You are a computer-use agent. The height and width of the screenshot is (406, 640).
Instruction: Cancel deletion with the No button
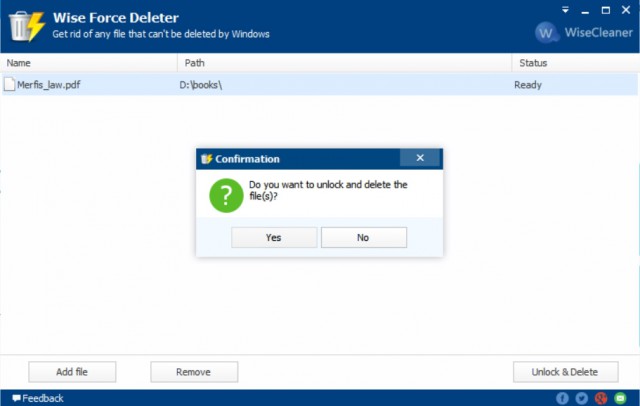click(364, 237)
